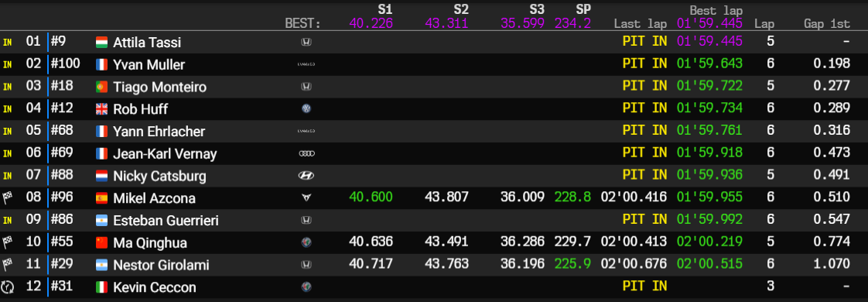The width and height of the screenshot is (868, 302).
Task: Click car number #100
Action: (65, 63)
